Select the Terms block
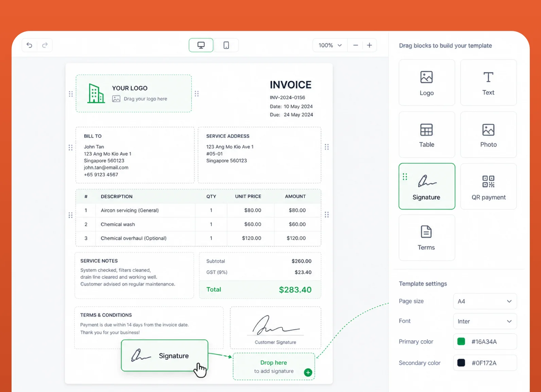This screenshot has height=392, width=541. click(x=427, y=238)
